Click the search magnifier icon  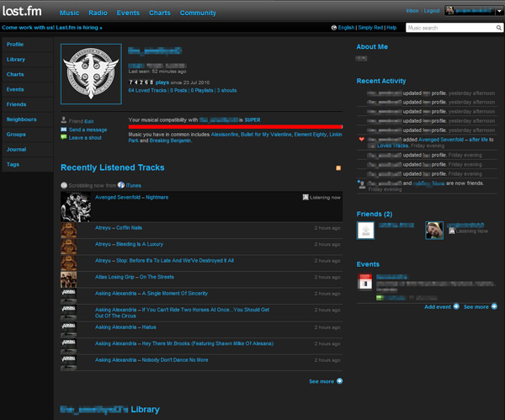point(498,28)
